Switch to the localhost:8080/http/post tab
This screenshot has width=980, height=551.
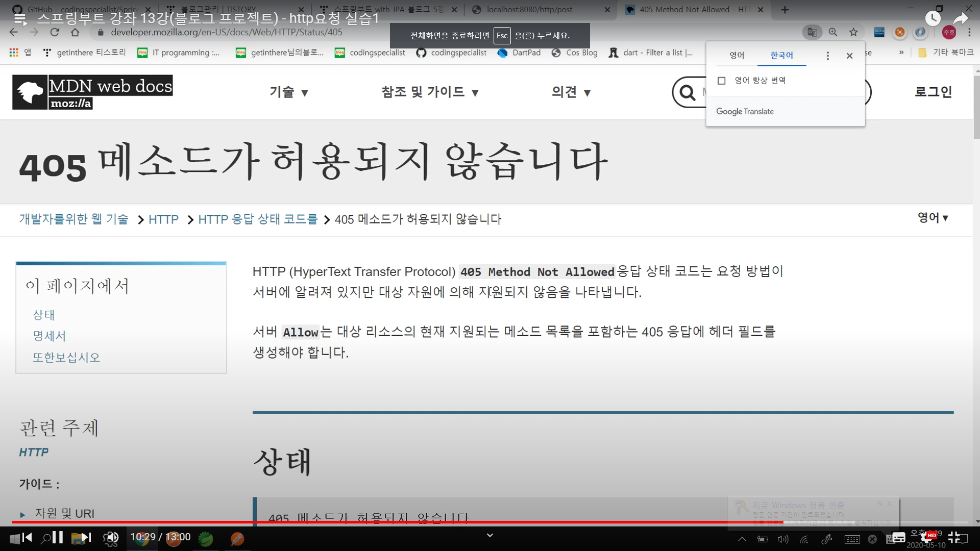point(529,9)
